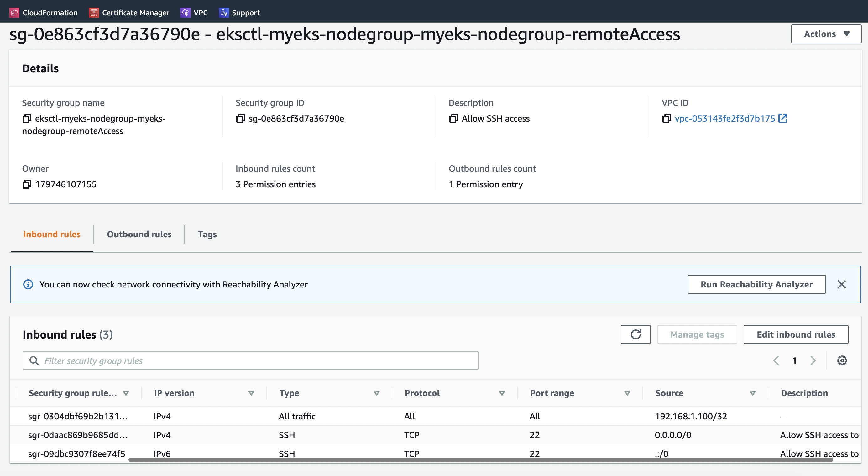Dismiss the Reachability Analyzer banner
Image resolution: width=868 pixels, height=476 pixels.
pos(841,284)
